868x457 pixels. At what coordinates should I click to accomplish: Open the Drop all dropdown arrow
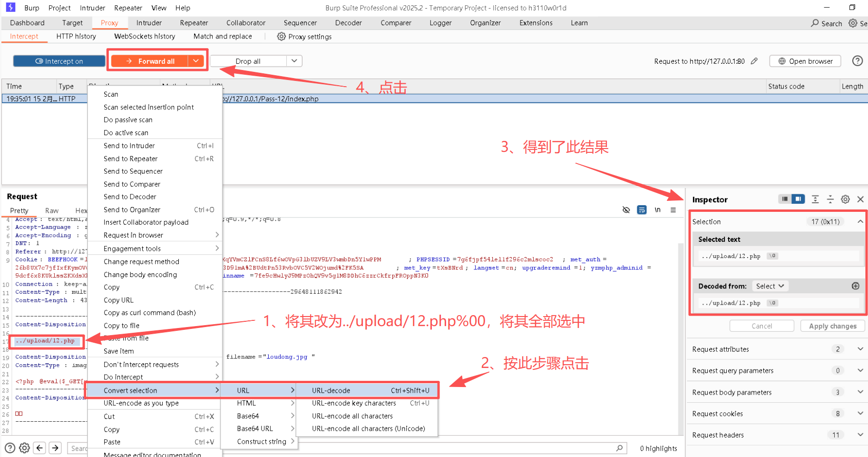[x=294, y=61]
